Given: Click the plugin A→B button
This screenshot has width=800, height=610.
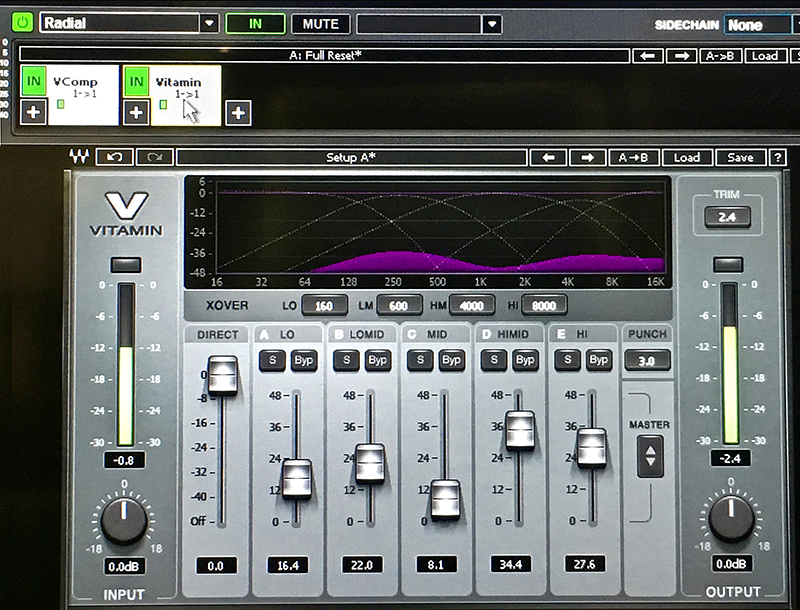Looking at the screenshot, I should 634,158.
